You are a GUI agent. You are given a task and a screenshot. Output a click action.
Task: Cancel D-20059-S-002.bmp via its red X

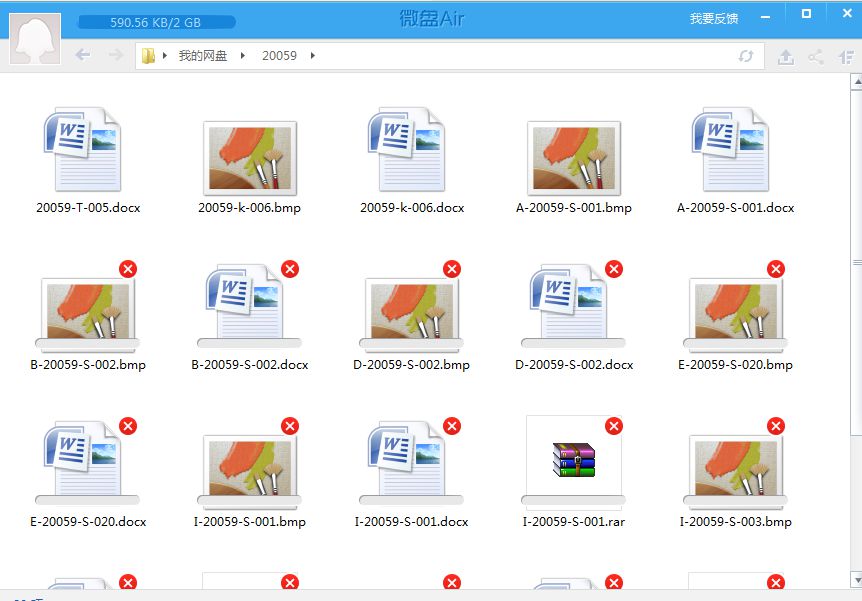pos(452,269)
